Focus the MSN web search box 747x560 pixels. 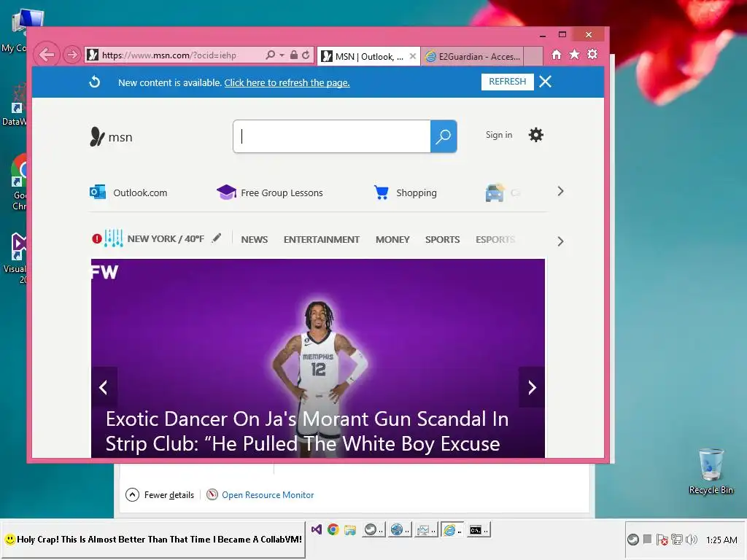(332, 136)
